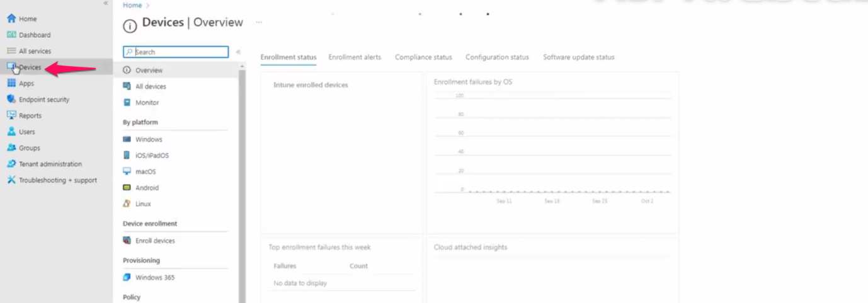
Task: Open the Enroll devices icon
Action: pos(127,241)
